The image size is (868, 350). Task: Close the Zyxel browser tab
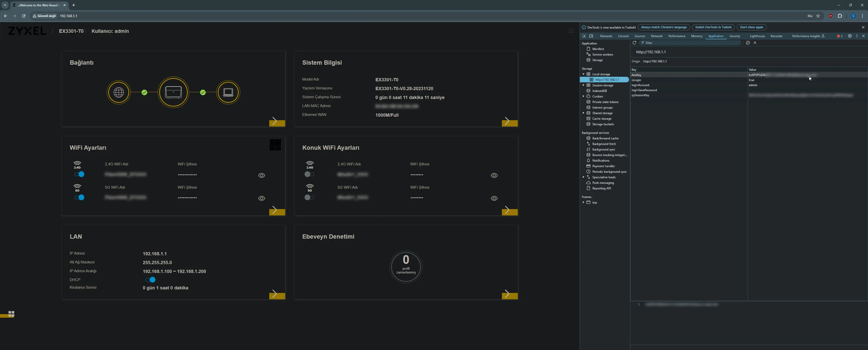[64, 5]
